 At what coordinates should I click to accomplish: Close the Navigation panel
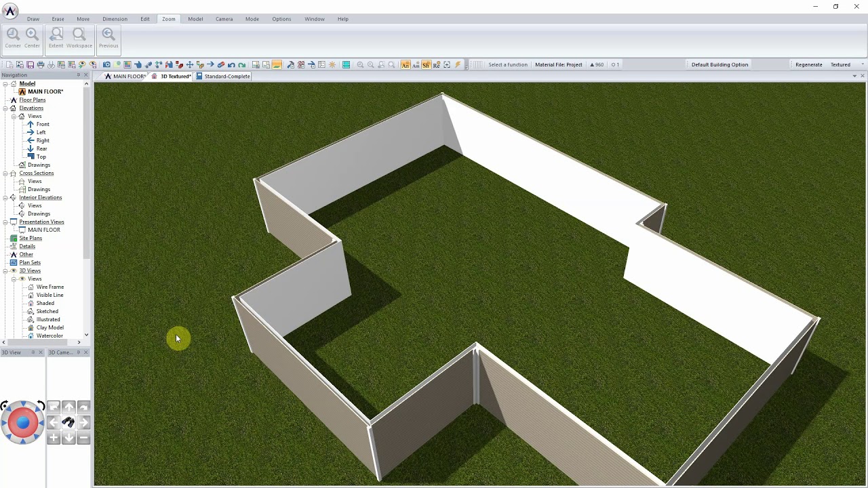(x=86, y=75)
